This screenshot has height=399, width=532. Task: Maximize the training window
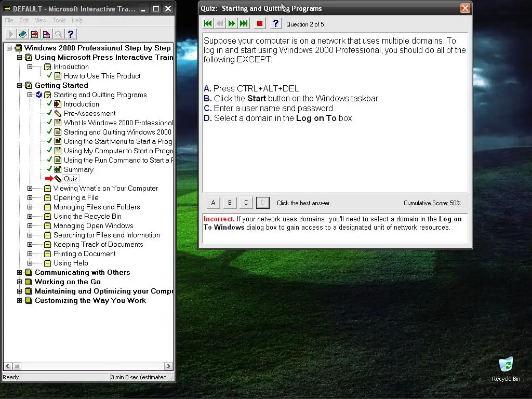(156, 9)
